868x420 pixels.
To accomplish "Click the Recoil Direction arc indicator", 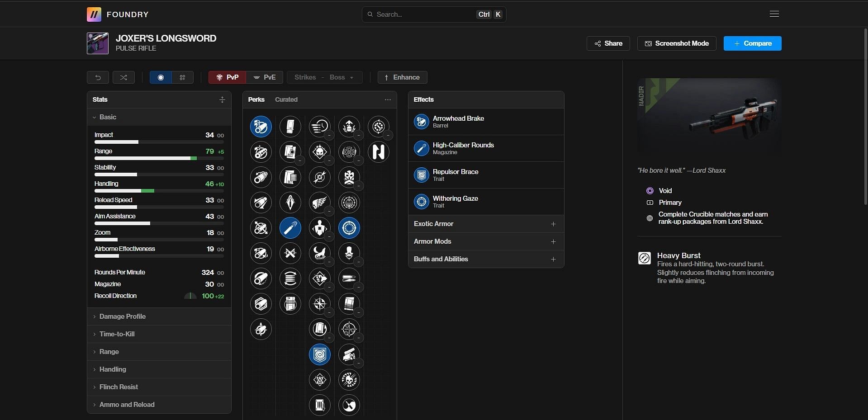I will [x=190, y=296].
